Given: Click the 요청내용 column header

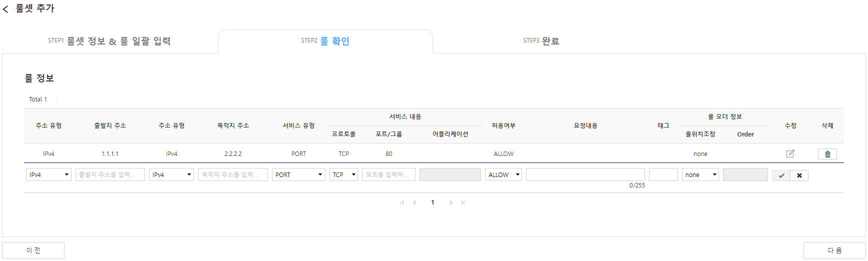Looking at the screenshot, I should [x=585, y=125].
